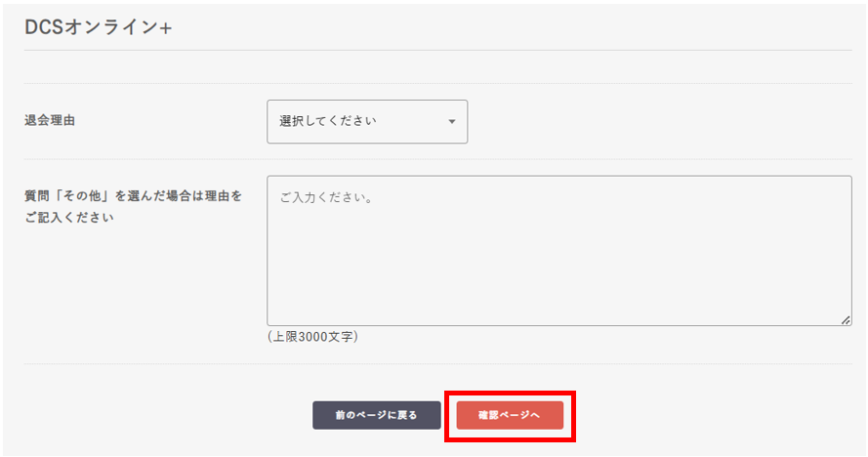Click the highlighted confirm button
This screenshot has width=868, height=457.
[510, 415]
